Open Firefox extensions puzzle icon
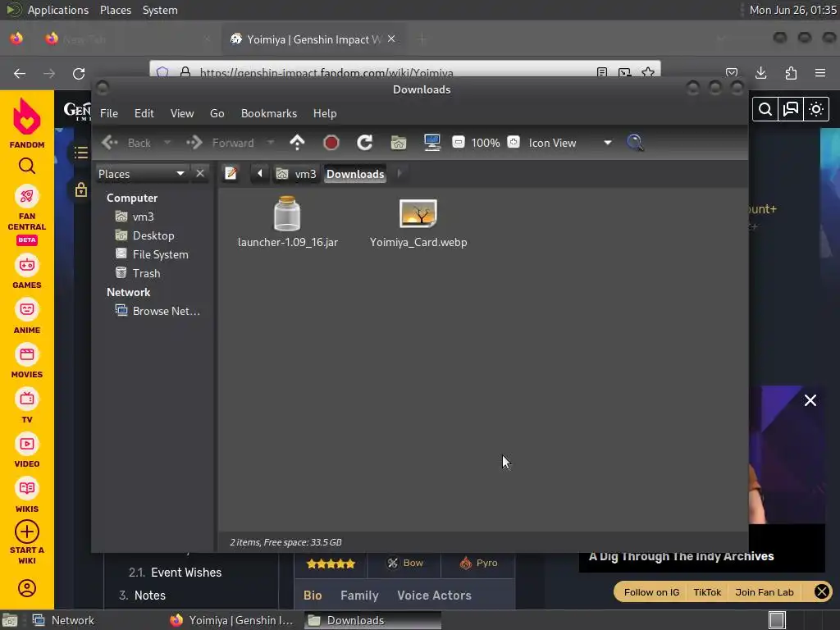The image size is (840, 630). click(791, 73)
